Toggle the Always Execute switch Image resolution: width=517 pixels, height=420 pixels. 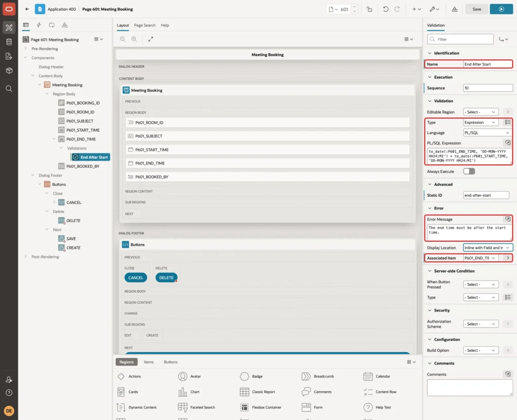tap(469, 172)
